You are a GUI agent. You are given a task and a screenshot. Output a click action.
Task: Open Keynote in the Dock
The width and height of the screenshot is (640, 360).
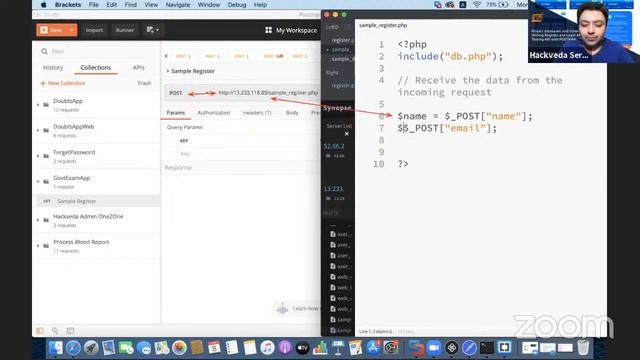point(338,348)
